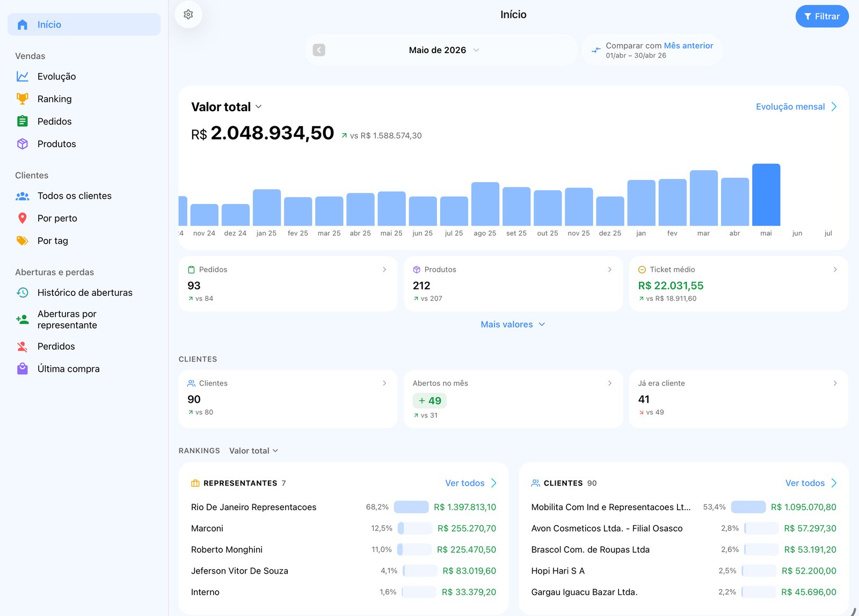Viewport: 859px width, 616px height.
Task: Click Ver todos for Clientes ranking
Action: click(x=811, y=483)
